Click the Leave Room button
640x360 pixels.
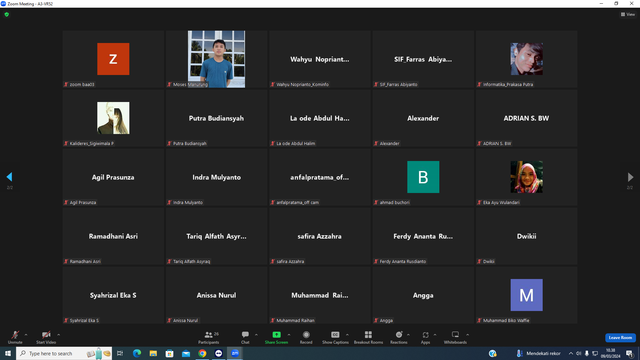click(620, 338)
